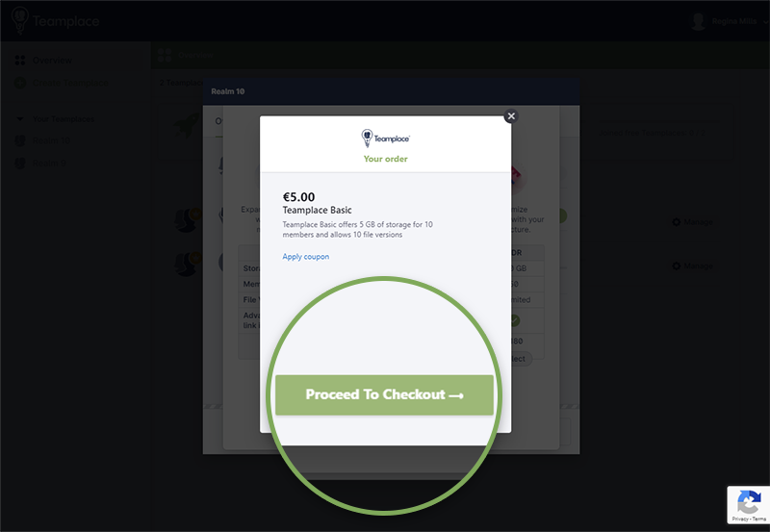Click the Your order heading
This screenshot has height=532, width=770.
coord(386,159)
